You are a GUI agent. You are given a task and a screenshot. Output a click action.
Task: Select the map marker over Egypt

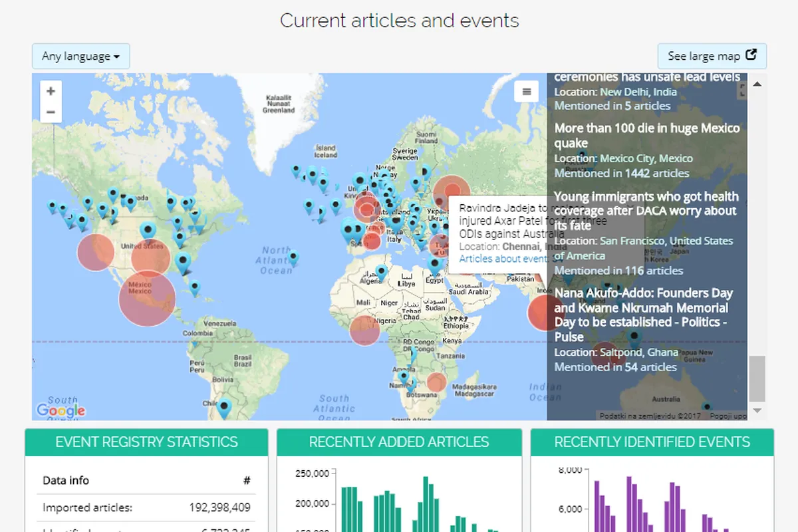tap(435, 265)
